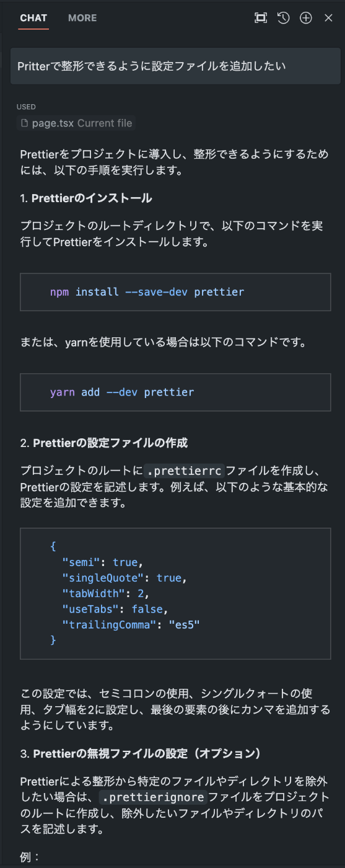The width and height of the screenshot is (345, 868).
Task: Click the .prettierrc inline code
Action: [x=184, y=471]
